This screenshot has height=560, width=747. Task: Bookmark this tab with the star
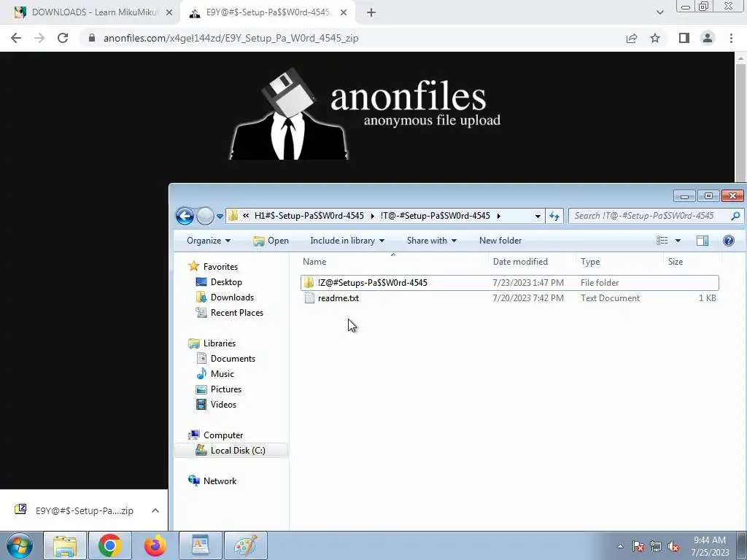point(655,38)
